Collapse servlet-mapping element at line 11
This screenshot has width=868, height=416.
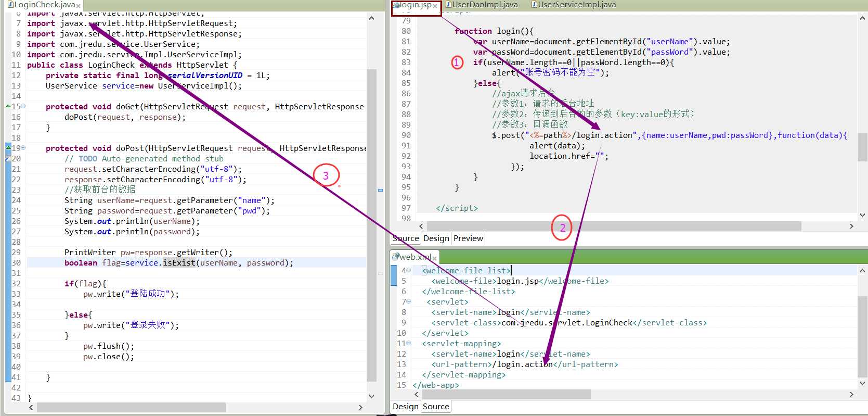[x=409, y=343]
